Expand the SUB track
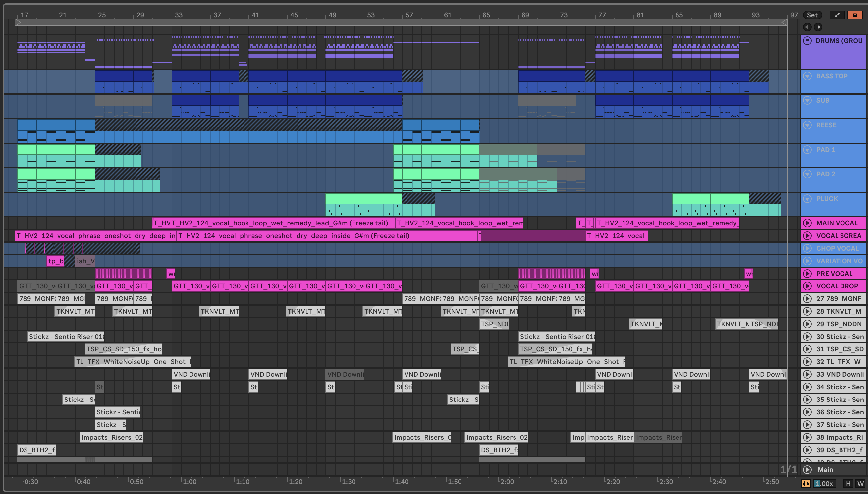The height and width of the screenshot is (494, 868). [808, 100]
